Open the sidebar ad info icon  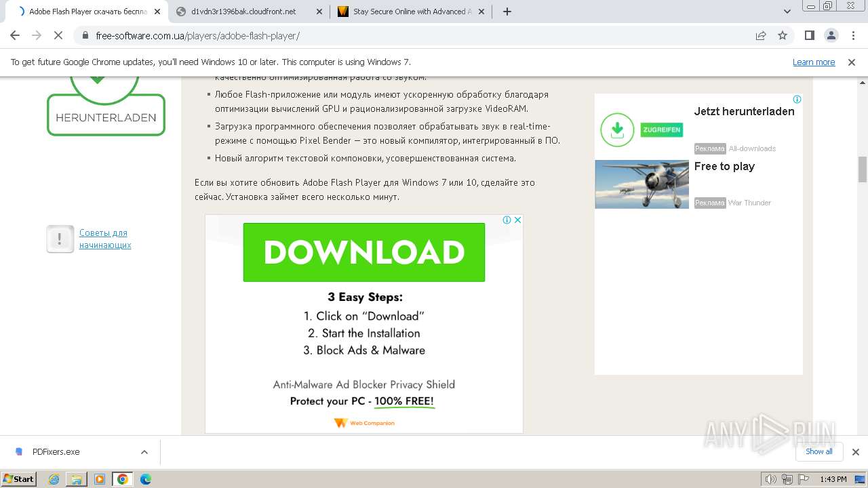(x=797, y=99)
